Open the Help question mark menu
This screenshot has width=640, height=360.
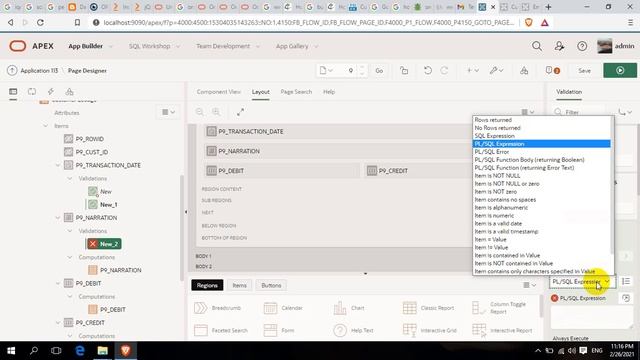pyautogui.click(x=582, y=46)
